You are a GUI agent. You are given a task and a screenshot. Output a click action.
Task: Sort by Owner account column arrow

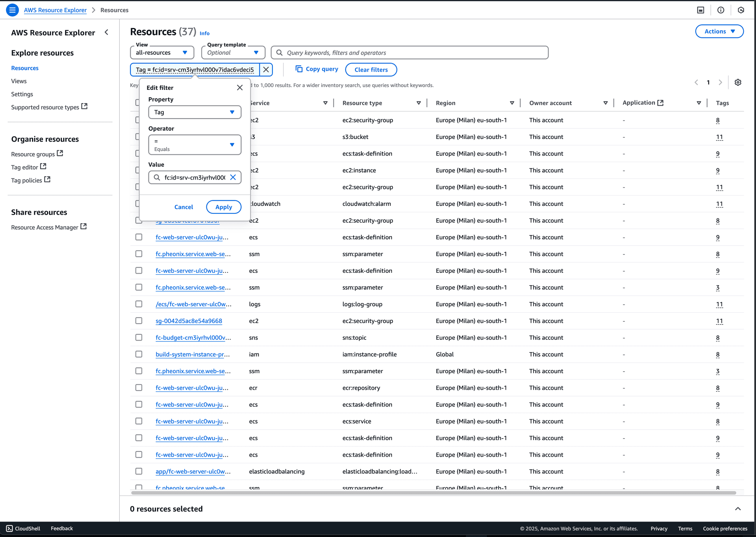click(606, 103)
